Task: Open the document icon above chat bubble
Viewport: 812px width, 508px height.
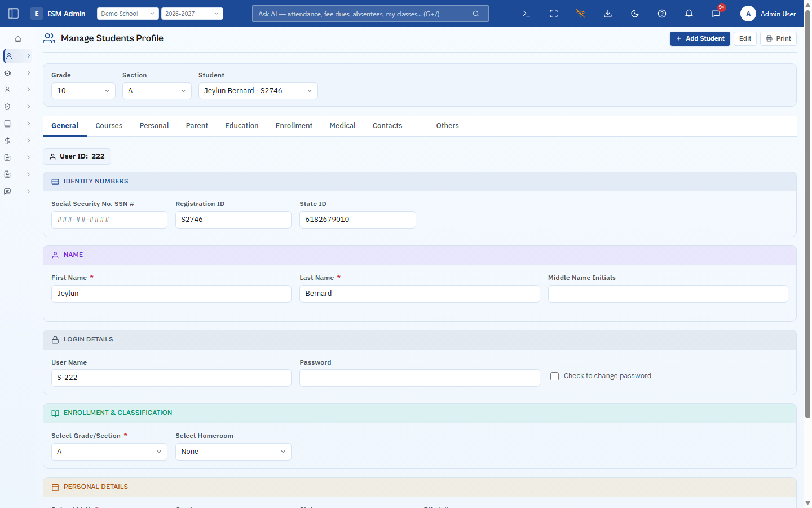Action: click(x=7, y=174)
